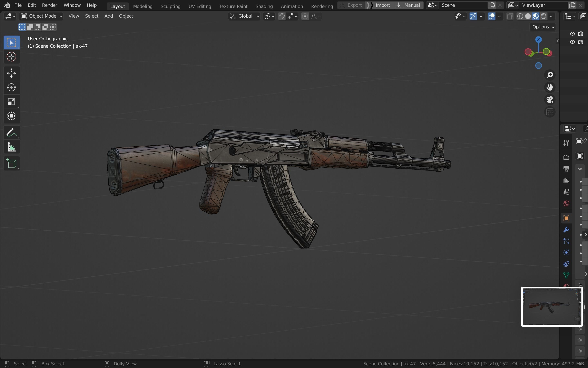The height and width of the screenshot is (368, 588).
Task: Select the Scale tool
Action: [x=11, y=101]
